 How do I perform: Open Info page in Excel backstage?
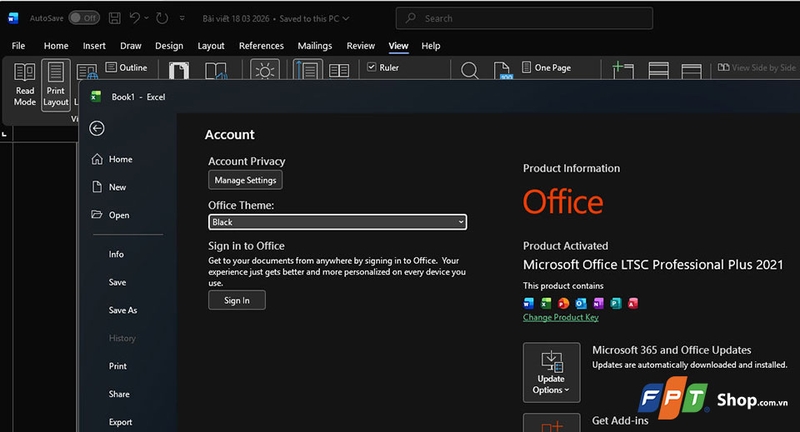coord(116,254)
